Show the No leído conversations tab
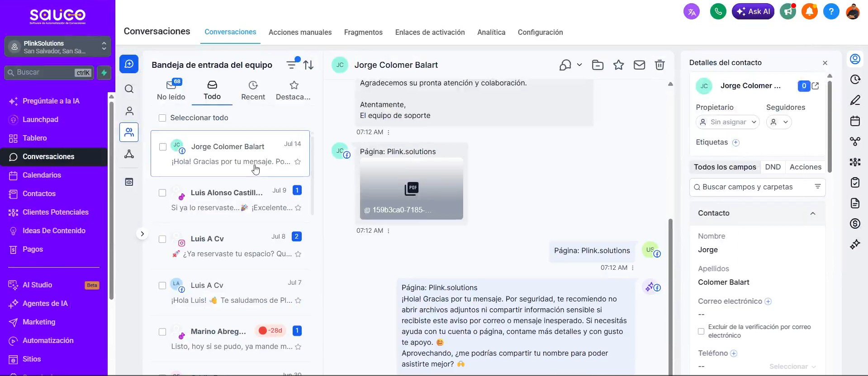The image size is (868, 376). click(171, 91)
